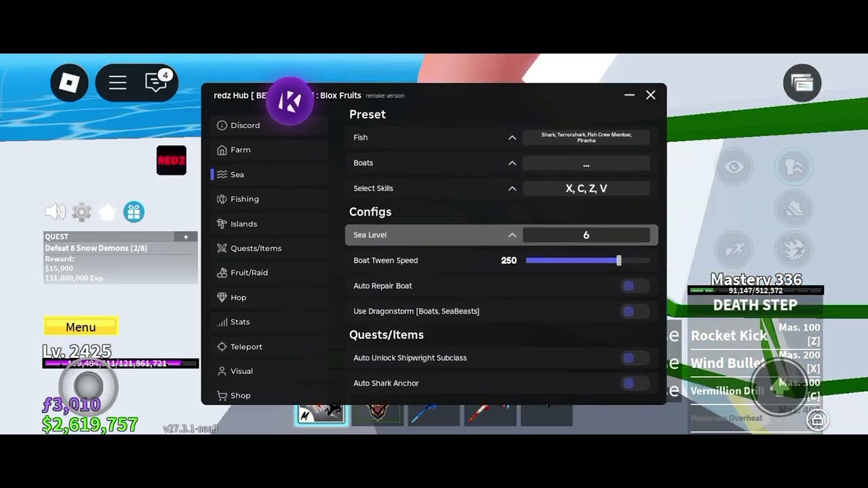Open the Discord section in sidebar
868x488 pixels.
[269, 125]
